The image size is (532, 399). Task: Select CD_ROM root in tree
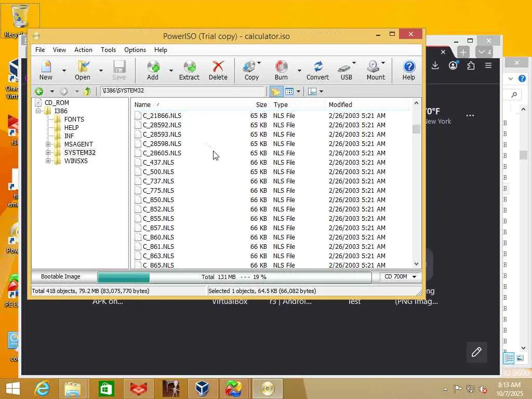57,103
